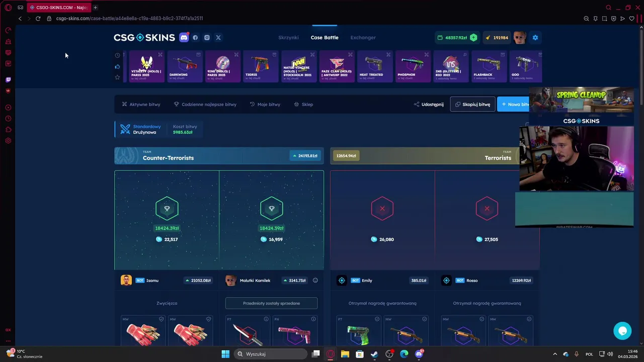Click player name Malutki Kamilek
Screen dimensions: 644x362
[255, 281]
